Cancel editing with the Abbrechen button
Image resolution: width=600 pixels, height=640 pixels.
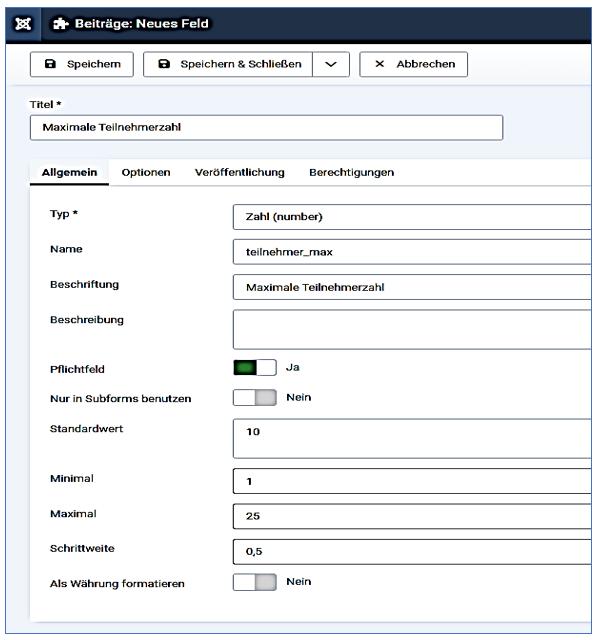[x=414, y=64]
